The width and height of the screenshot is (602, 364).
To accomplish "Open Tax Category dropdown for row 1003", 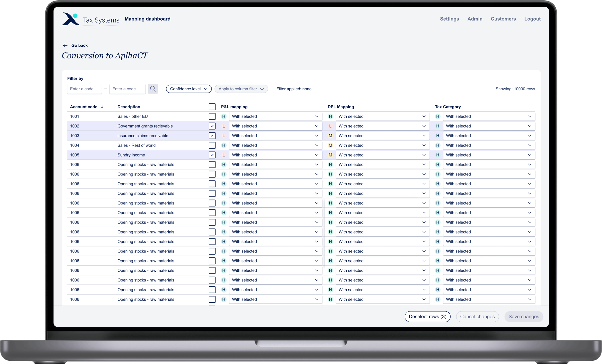I will pos(489,136).
